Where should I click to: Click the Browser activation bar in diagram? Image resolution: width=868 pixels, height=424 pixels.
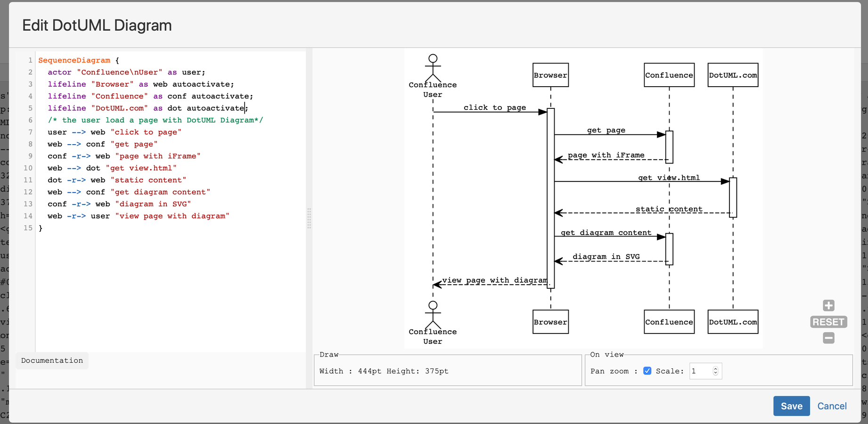550,198
